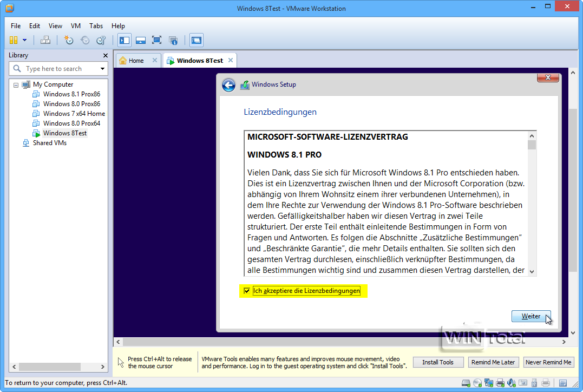Select Shared VMs in the library tree
Image resolution: width=583 pixels, height=392 pixels.
pos(49,143)
